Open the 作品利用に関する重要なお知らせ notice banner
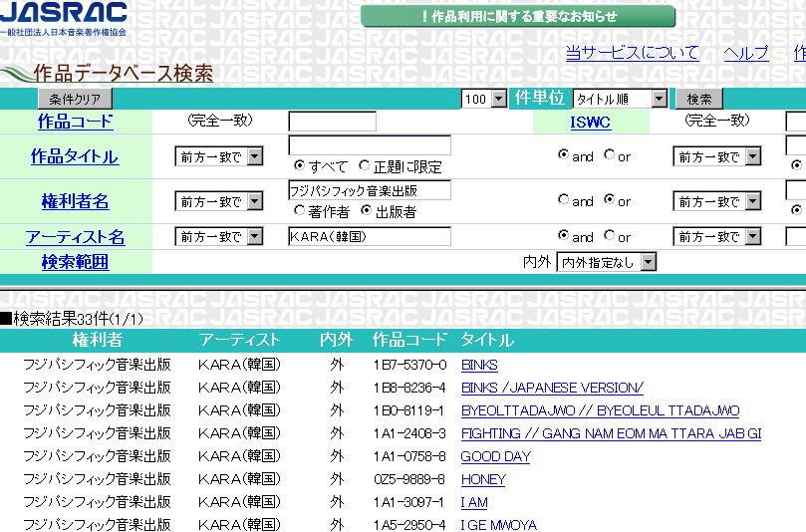The width and height of the screenshot is (806, 532). click(x=518, y=17)
